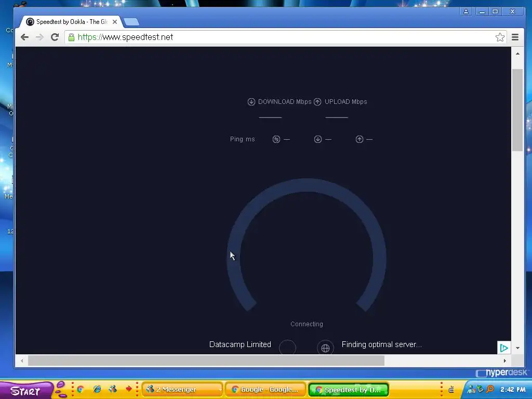This screenshot has height=399, width=532.
Task: Click the download ping latency icon
Action: (x=318, y=139)
